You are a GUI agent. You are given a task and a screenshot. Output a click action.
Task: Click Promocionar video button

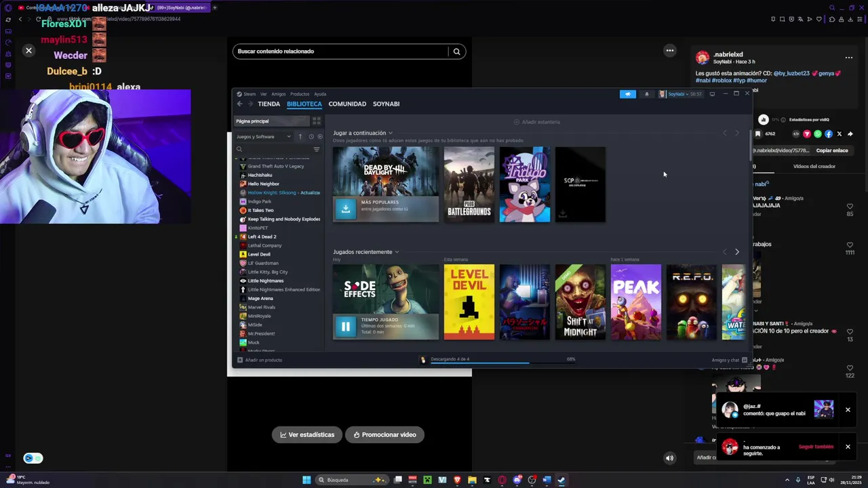(384, 434)
